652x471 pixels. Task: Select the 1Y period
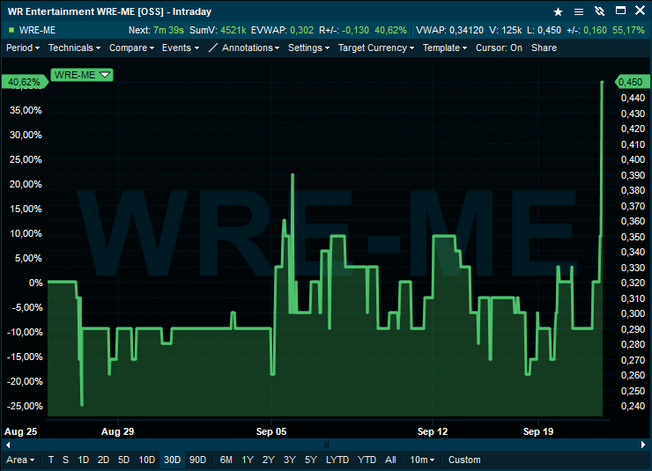point(247,460)
